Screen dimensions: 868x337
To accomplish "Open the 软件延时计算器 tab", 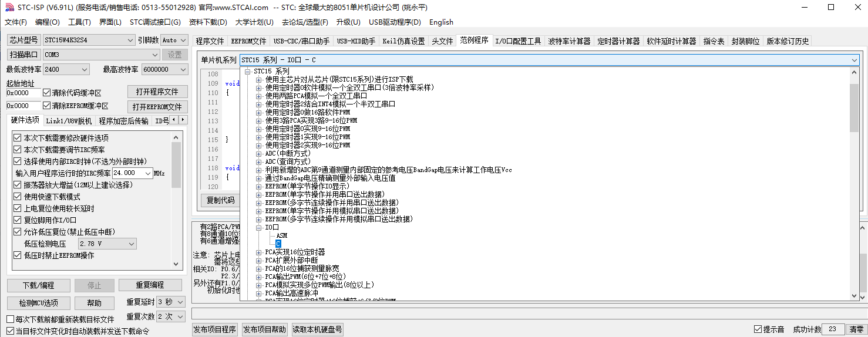I will pyautogui.click(x=671, y=41).
